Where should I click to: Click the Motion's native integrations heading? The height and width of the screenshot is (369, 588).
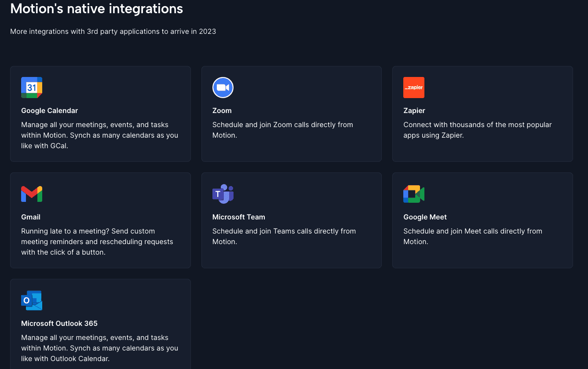point(96,8)
